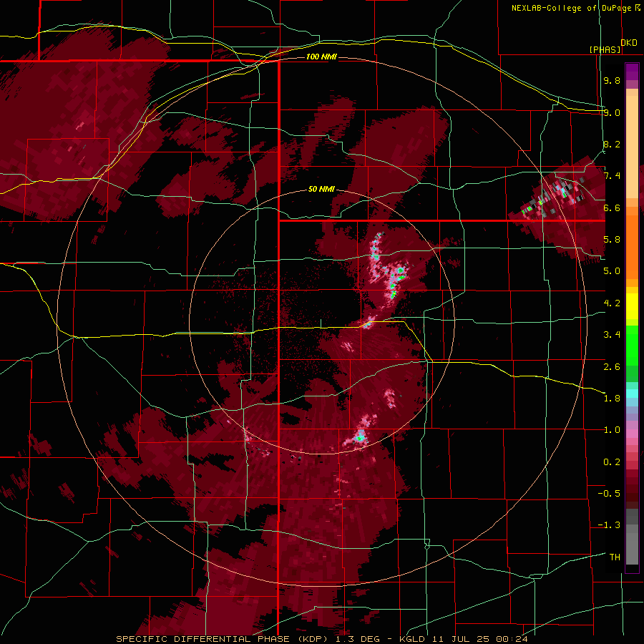The height and width of the screenshot is (644, 644).
Task: Click the NEXLAB-College of DuPage credit text
Action: pos(571,8)
